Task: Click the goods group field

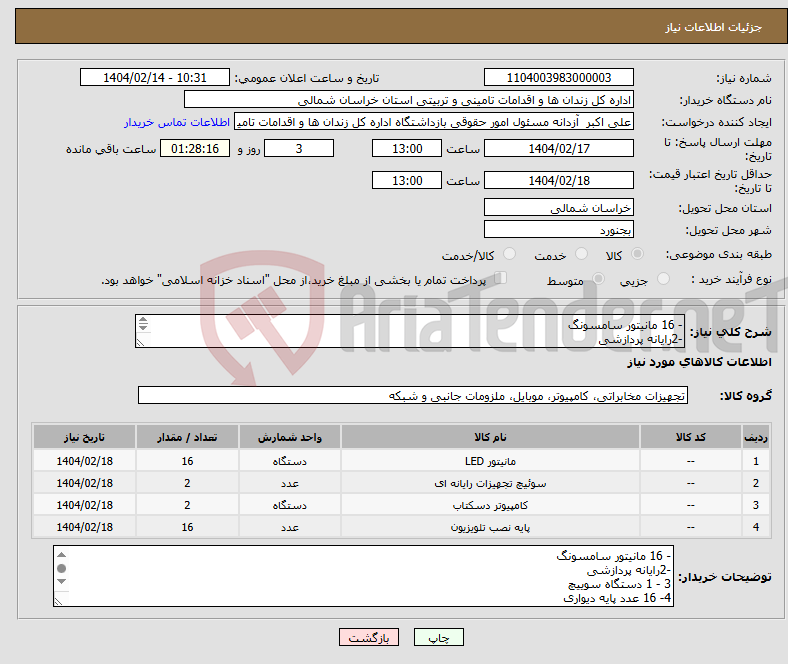Action: (x=413, y=396)
